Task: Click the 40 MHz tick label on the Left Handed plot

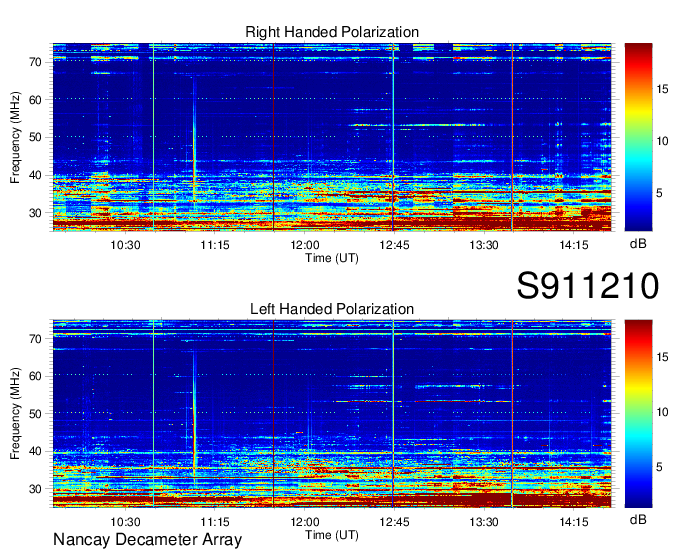Action: [x=36, y=452]
